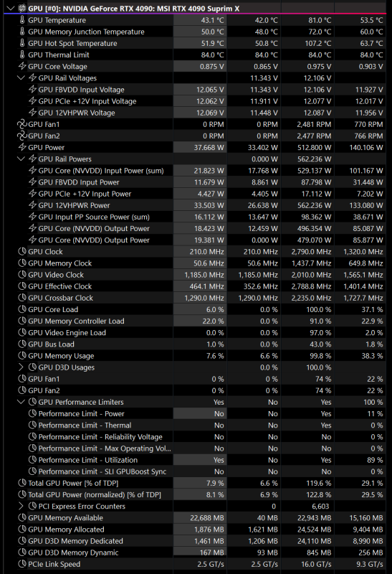
Task: Click lightning icon beside GPU Power
Action: coord(22,148)
